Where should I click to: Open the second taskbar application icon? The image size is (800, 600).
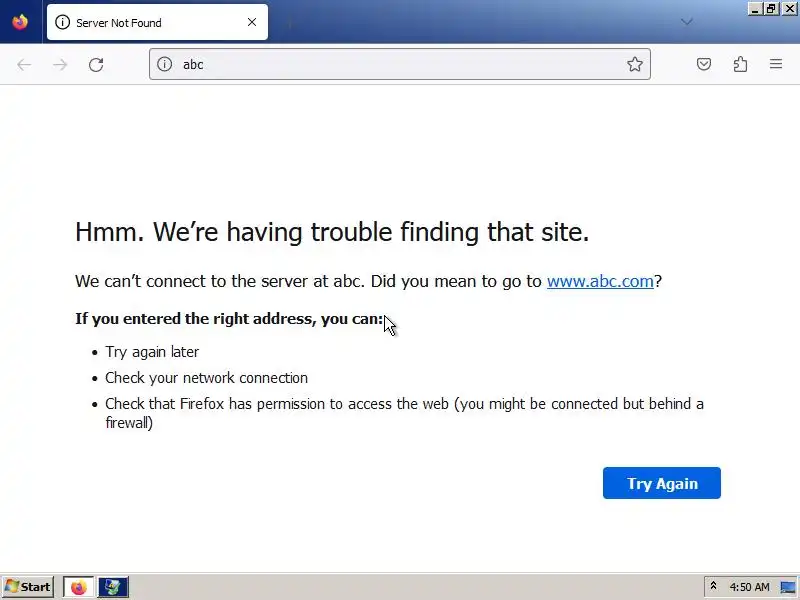(x=113, y=587)
